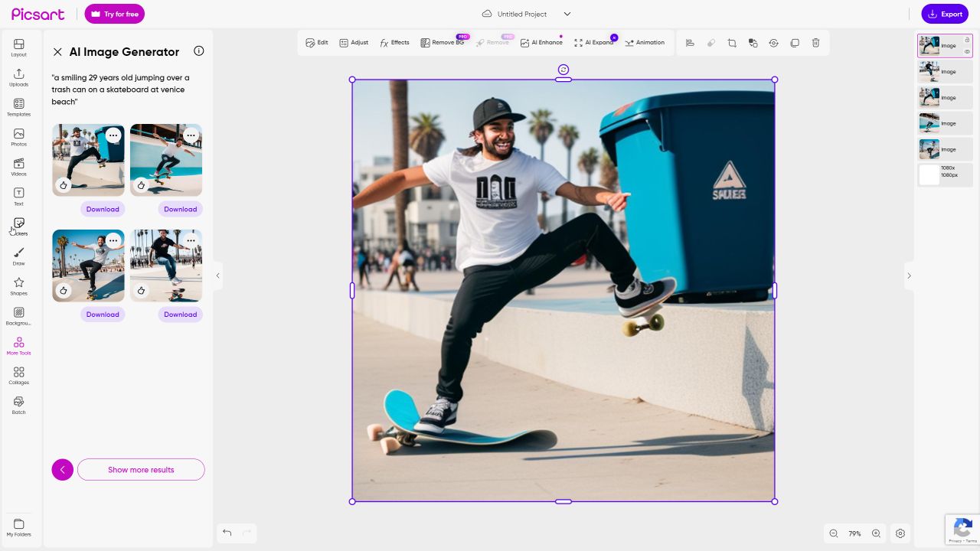Click the undo arrow
The width and height of the screenshot is (980, 551).
[227, 533]
